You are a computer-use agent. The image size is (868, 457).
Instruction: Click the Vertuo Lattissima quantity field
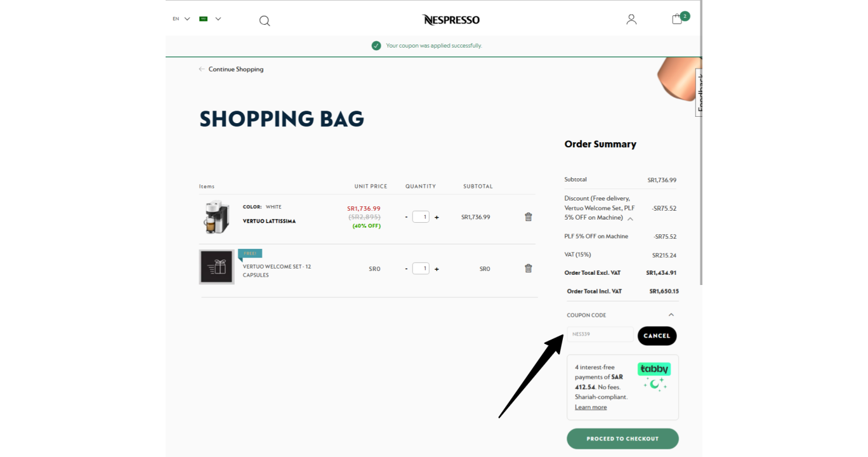(x=421, y=217)
